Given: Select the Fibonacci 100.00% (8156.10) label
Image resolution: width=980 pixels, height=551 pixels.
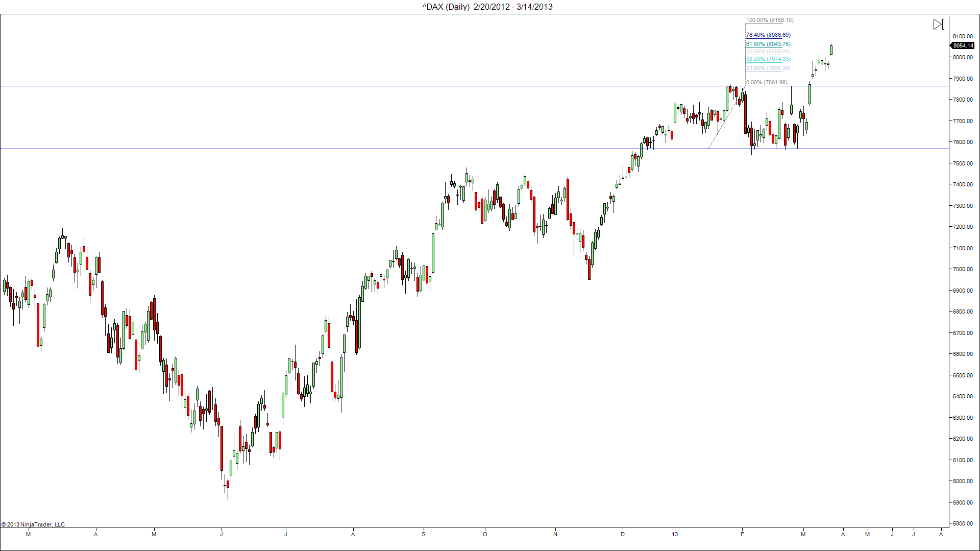Looking at the screenshot, I should pyautogui.click(x=770, y=20).
